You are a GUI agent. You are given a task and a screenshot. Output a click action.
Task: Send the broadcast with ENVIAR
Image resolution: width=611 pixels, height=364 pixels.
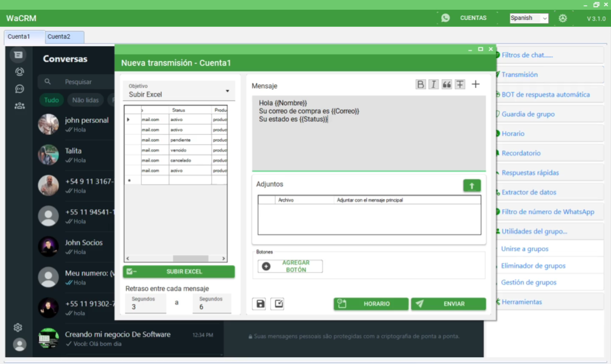pos(449,303)
